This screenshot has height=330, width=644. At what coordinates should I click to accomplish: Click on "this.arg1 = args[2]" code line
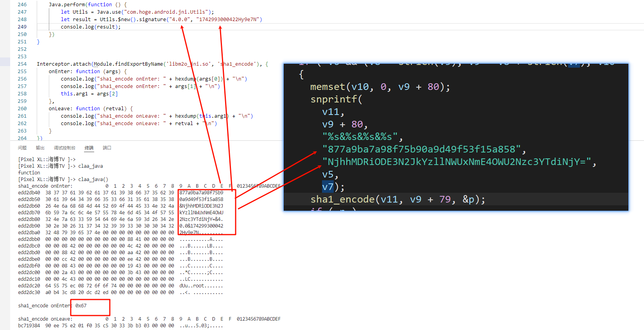point(89,94)
